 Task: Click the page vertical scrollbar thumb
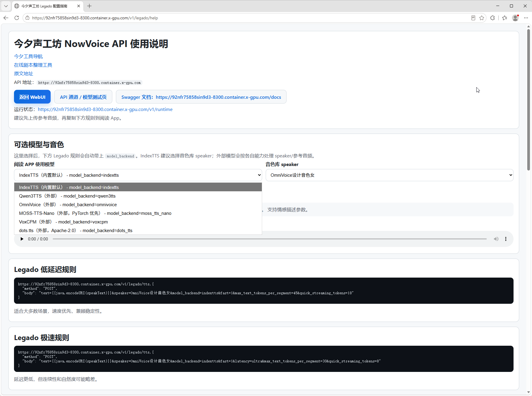click(x=529, y=100)
